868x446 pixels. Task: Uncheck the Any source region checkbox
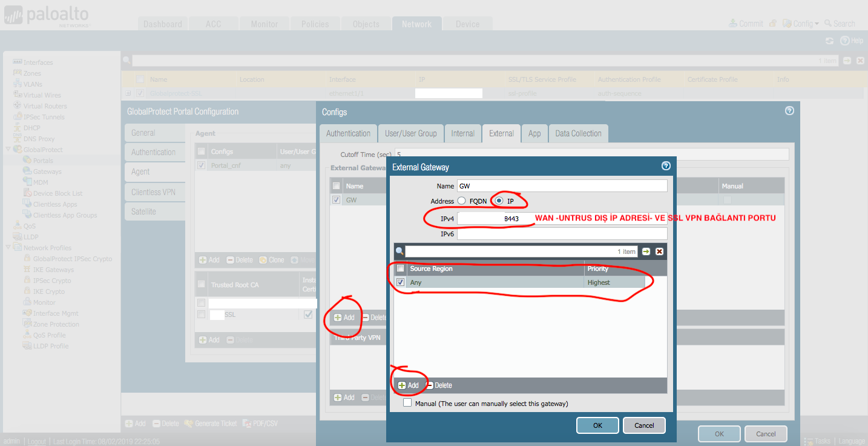[x=400, y=282]
